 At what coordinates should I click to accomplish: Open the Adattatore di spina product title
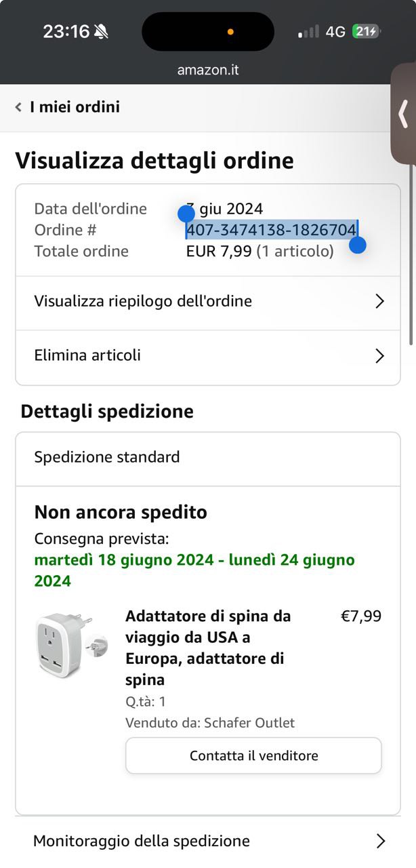[x=209, y=648]
